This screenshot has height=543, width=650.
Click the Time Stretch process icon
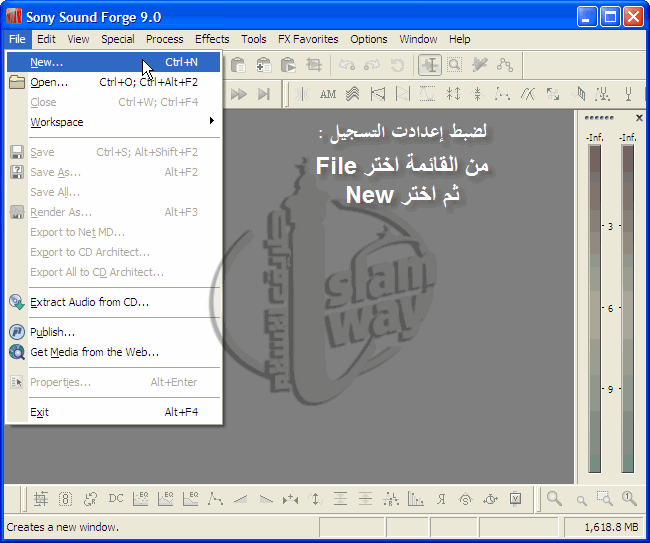click(490, 499)
